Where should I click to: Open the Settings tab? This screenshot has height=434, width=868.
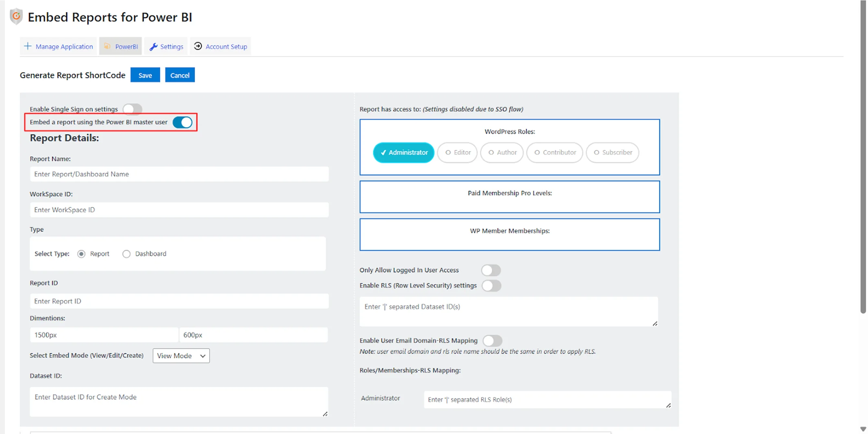pyautogui.click(x=166, y=46)
